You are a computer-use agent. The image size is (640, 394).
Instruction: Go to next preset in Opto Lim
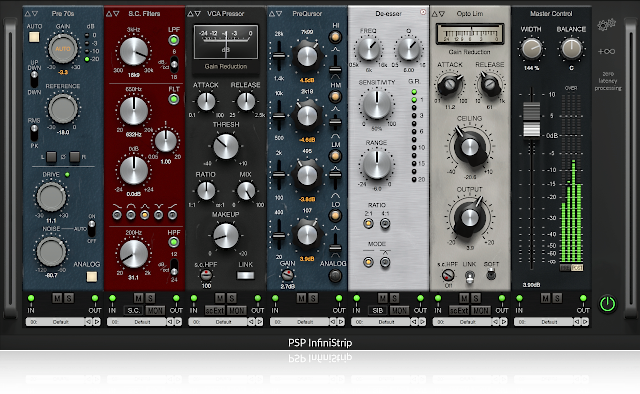tap(504, 322)
